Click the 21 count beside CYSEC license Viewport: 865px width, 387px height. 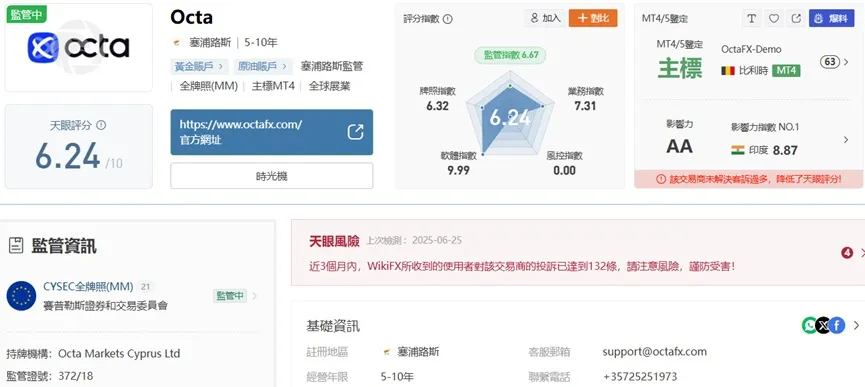pyautogui.click(x=146, y=287)
